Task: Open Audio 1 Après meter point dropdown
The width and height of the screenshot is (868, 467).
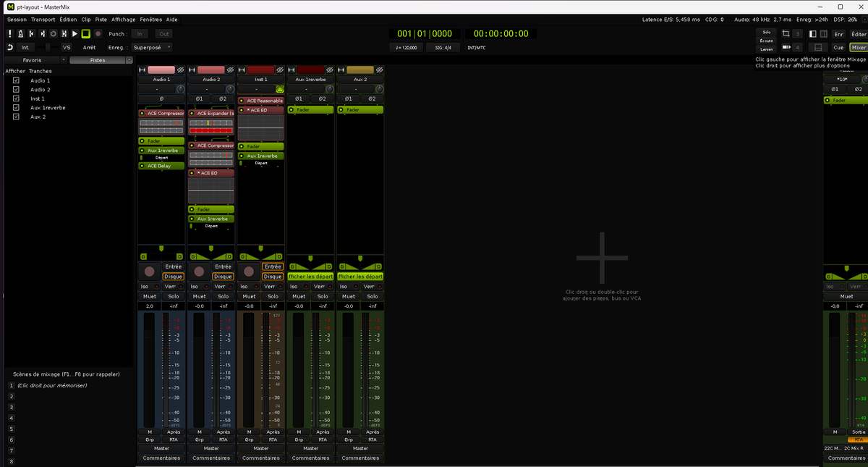Action: (173, 432)
